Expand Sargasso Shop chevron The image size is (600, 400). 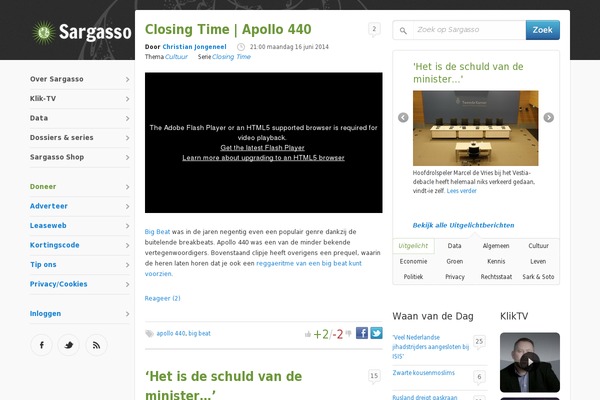(127, 157)
